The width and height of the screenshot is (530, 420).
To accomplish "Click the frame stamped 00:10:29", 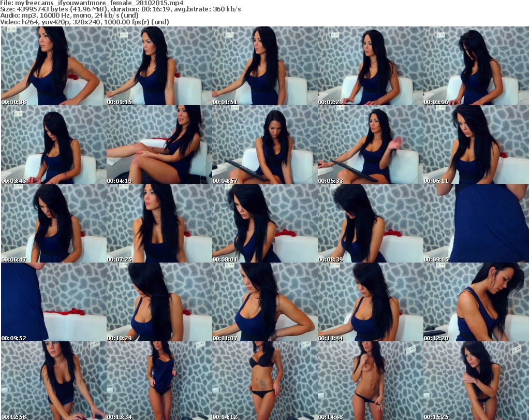I will (159, 301).
